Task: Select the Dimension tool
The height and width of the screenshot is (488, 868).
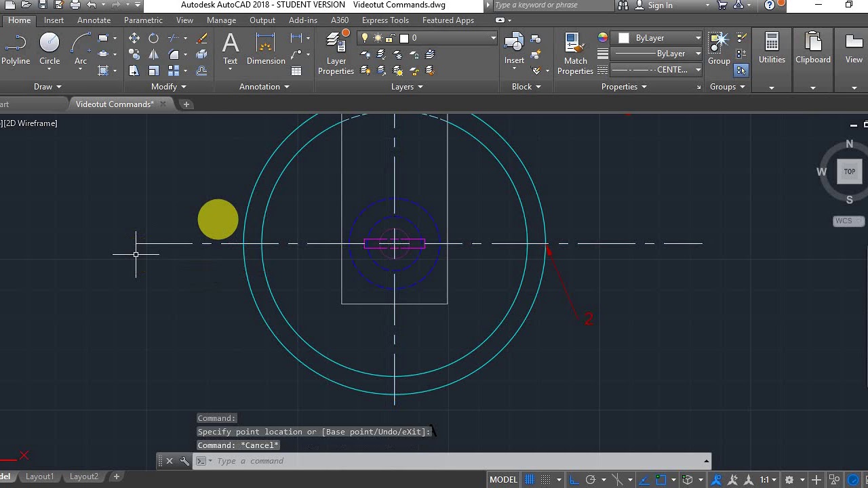Action: point(266,49)
